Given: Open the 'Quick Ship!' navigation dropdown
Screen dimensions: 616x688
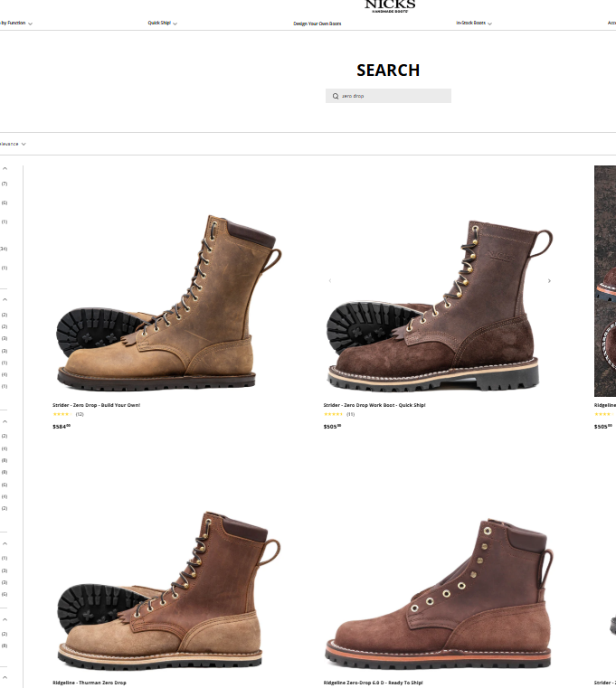Looking at the screenshot, I should click(x=163, y=23).
